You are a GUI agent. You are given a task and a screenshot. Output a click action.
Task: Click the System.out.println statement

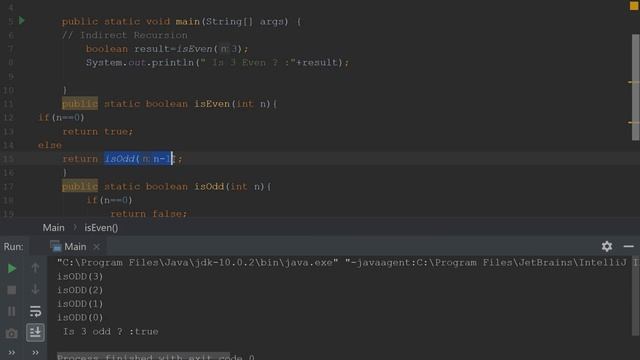pyautogui.click(x=218, y=62)
